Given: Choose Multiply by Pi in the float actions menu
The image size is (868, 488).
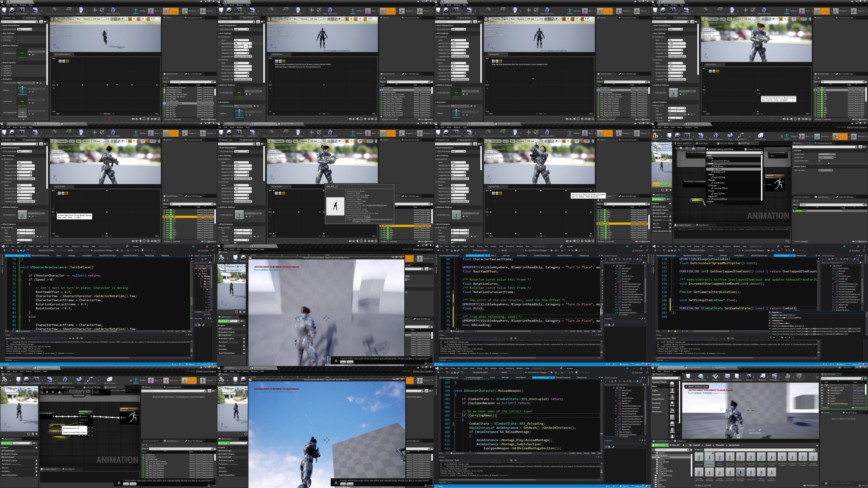Looking at the screenshot, I should (719, 172).
